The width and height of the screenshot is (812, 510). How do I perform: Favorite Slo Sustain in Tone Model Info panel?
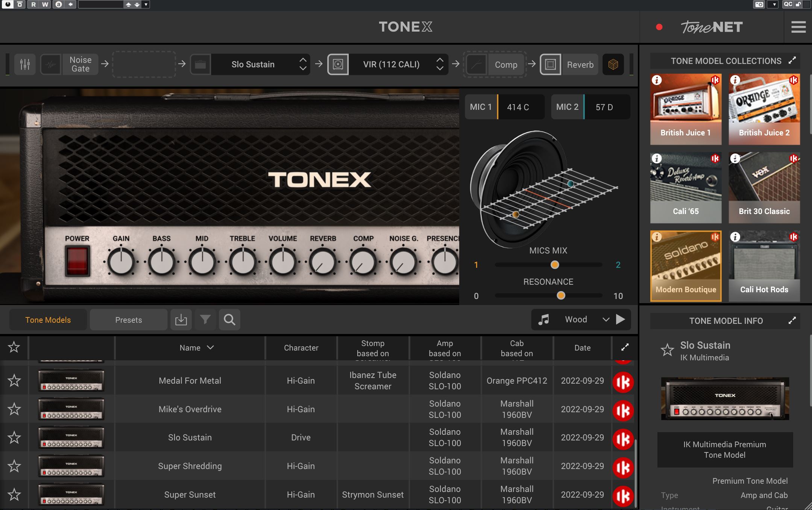point(668,349)
